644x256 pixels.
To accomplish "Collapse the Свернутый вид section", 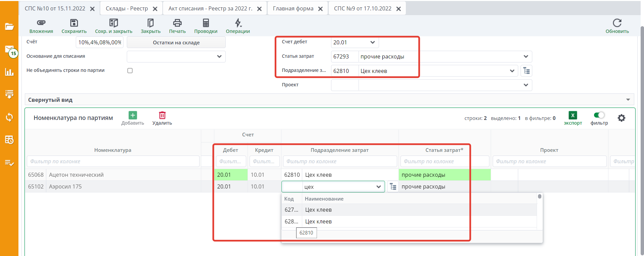I will pyautogui.click(x=628, y=100).
